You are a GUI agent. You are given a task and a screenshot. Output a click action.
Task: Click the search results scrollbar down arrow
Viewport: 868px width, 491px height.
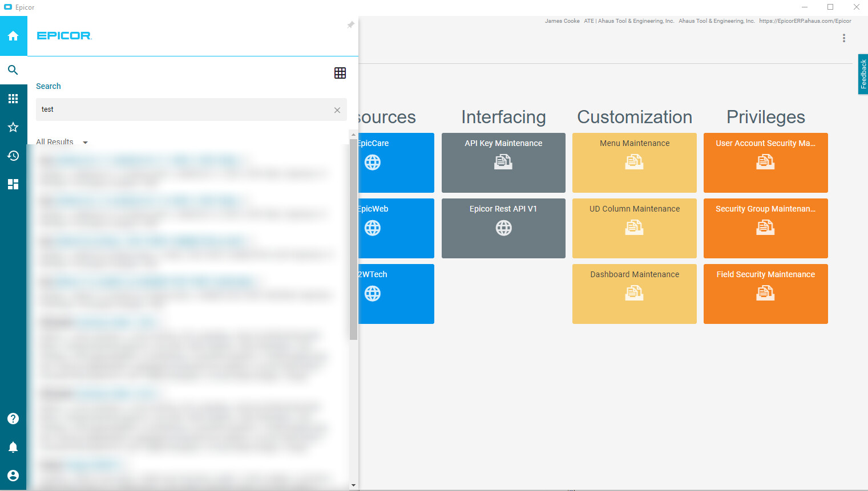click(354, 485)
